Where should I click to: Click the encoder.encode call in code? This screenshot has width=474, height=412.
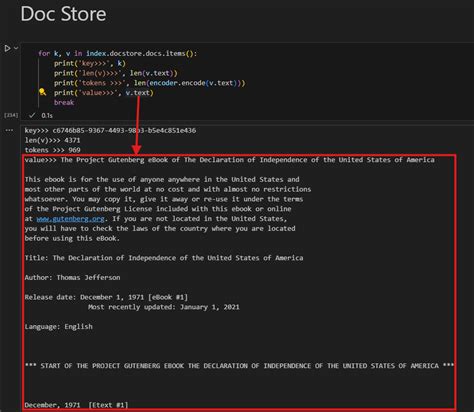coord(177,83)
